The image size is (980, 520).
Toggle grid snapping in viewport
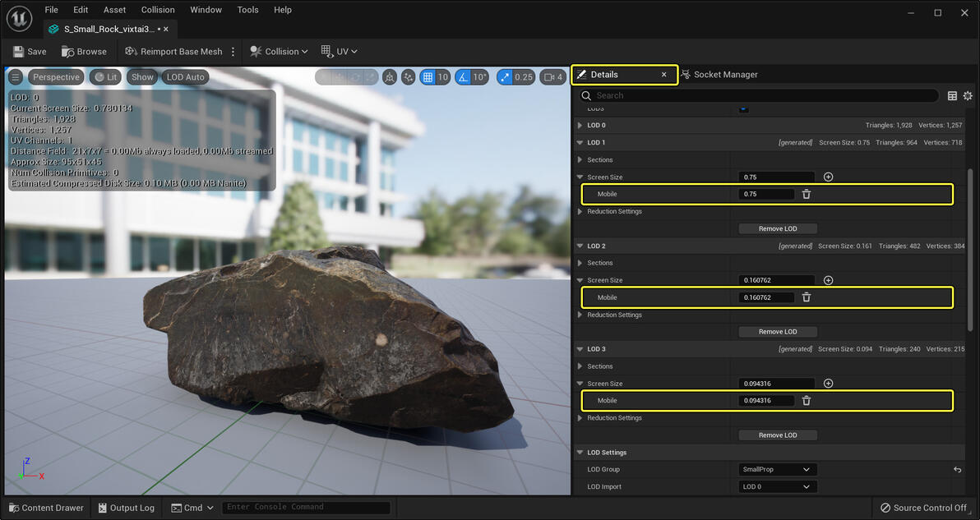428,77
